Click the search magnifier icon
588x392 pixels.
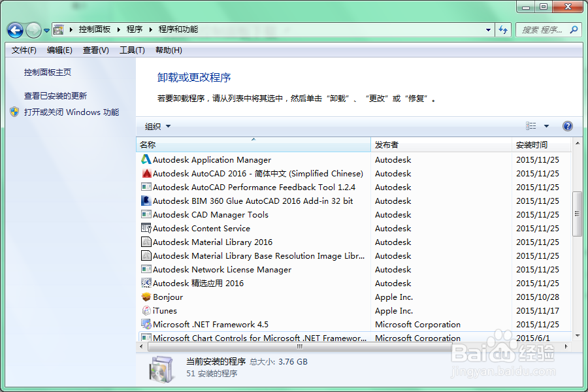(x=574, y=29)
